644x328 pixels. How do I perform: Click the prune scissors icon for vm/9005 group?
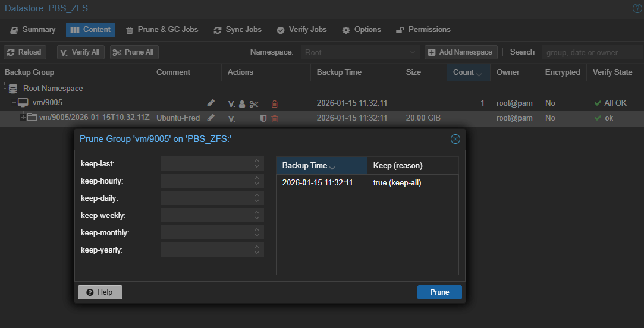click(254, 104)
